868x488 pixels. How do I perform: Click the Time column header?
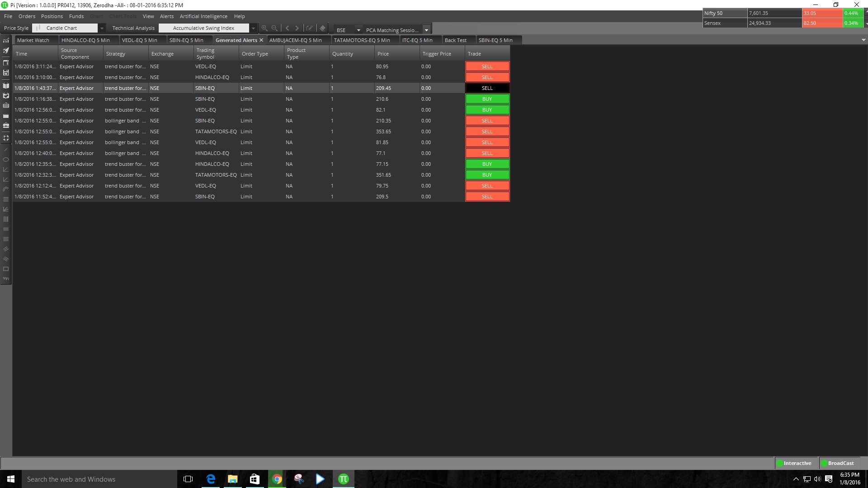click(x=35, y=54)
